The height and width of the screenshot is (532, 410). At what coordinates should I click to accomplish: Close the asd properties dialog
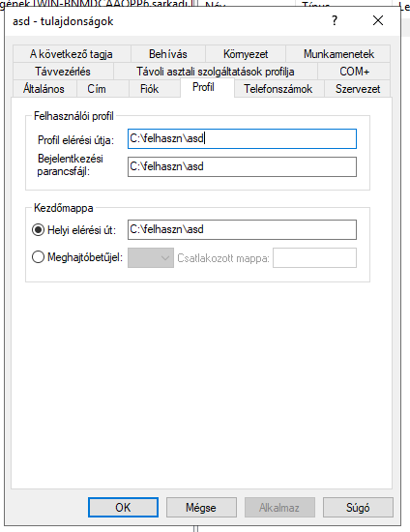[x=378, y=20]
